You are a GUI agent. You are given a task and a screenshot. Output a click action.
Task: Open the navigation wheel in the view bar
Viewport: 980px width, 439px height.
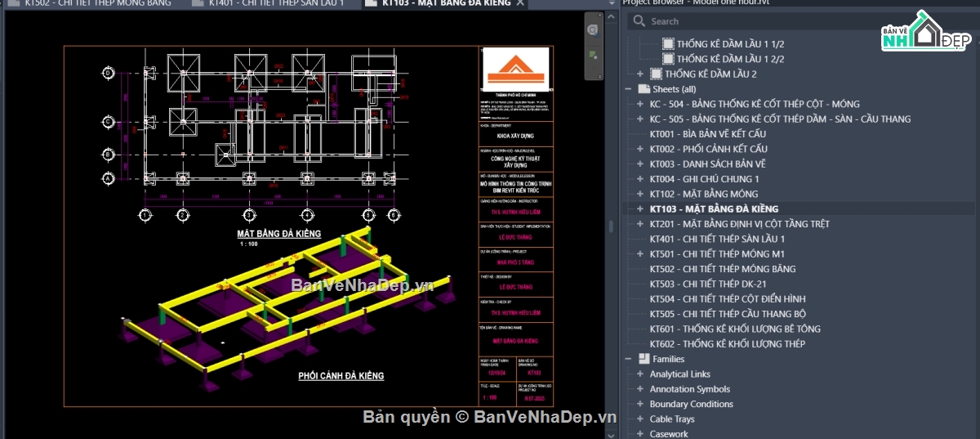[x=594, y=30]
